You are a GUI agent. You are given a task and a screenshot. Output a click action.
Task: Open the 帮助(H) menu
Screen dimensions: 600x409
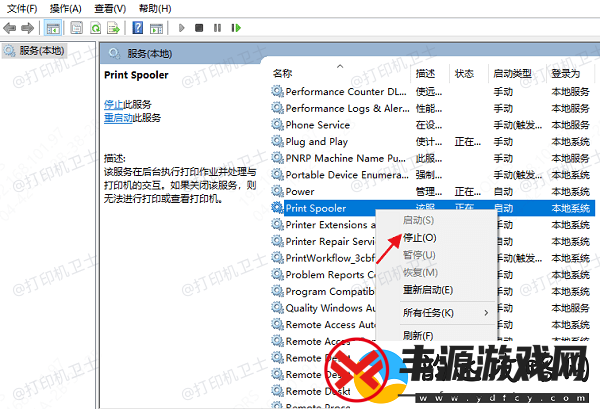pyautogui.click(x=155, y=8)
